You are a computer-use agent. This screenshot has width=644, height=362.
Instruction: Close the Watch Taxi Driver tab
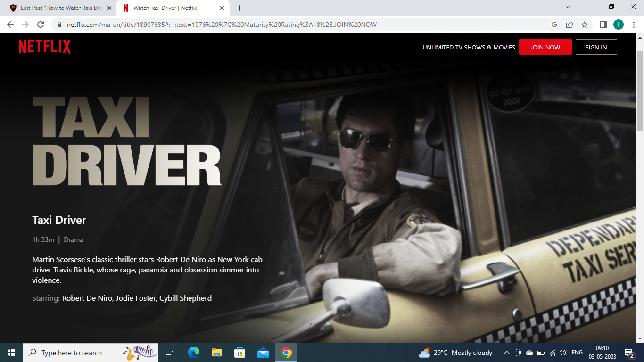pyautogui.click(x=222, y=8)
